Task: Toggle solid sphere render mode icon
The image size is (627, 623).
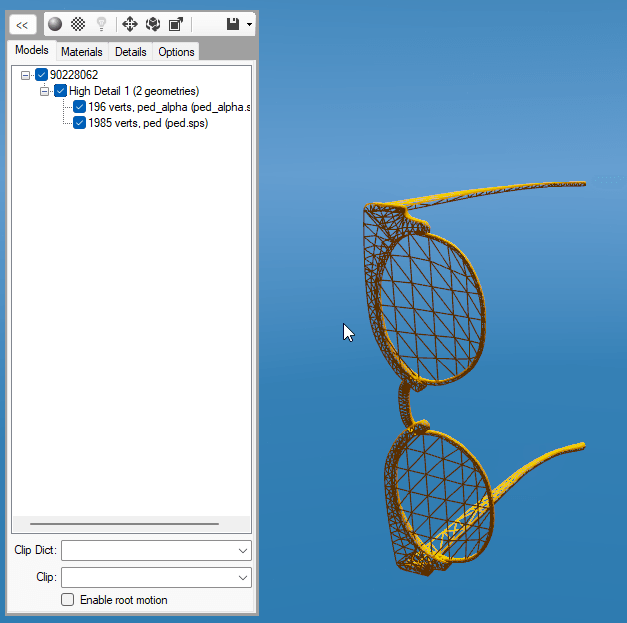Action: pos(55,24)
